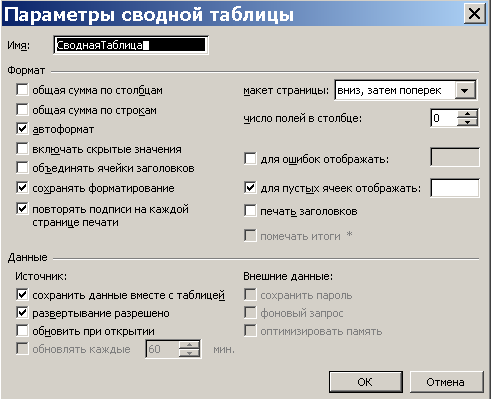Confirm with the OK button

coord(365,382)
